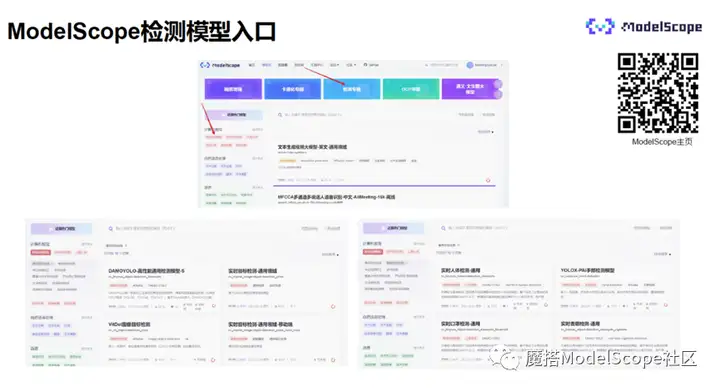The height and width of the screenshot is (391, 720).
Task: Open the purple first banner card
Action: click(233, 89)
